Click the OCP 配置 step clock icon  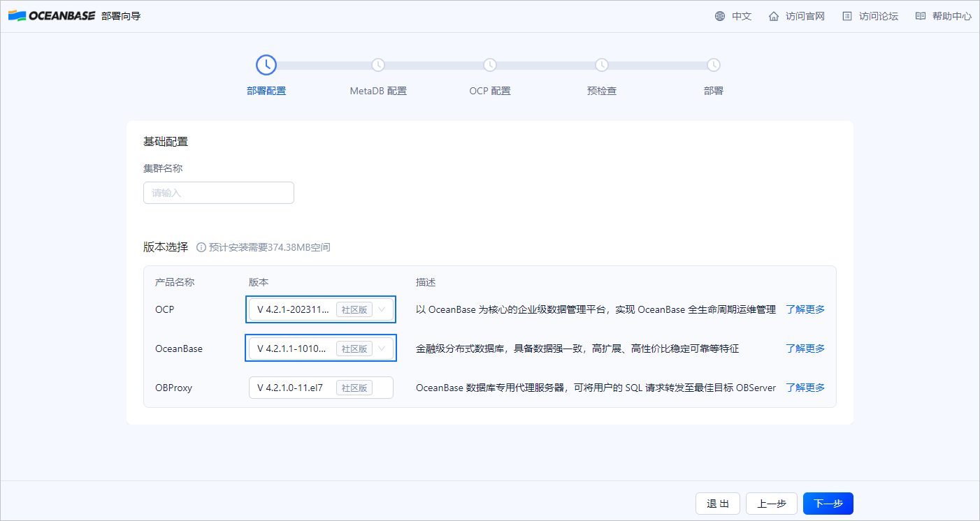click(490, 65)
